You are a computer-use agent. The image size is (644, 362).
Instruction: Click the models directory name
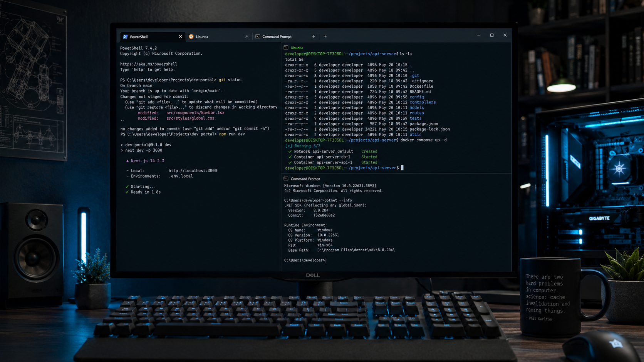417,108
